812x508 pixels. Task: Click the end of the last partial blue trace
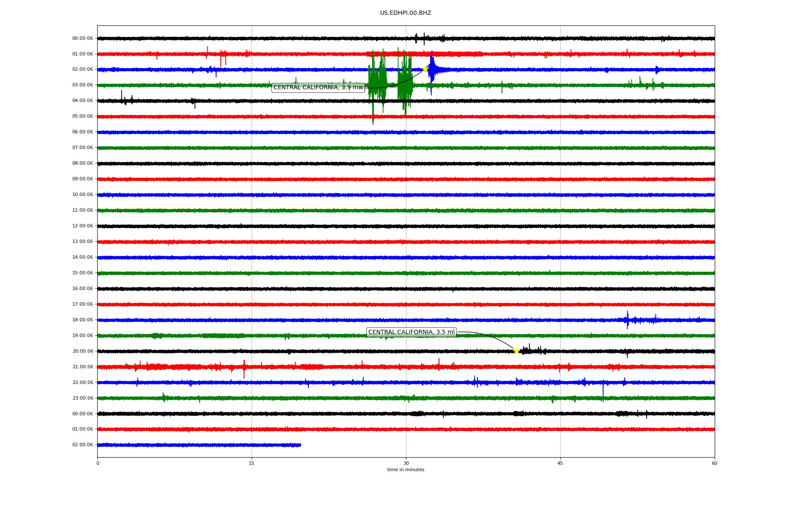(300, 445)
